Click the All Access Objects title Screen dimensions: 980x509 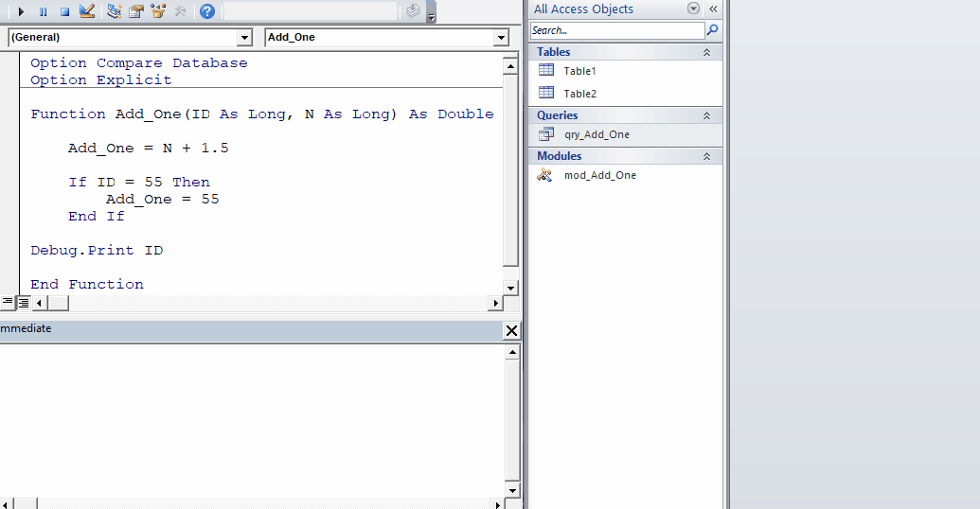click(583, 9)
